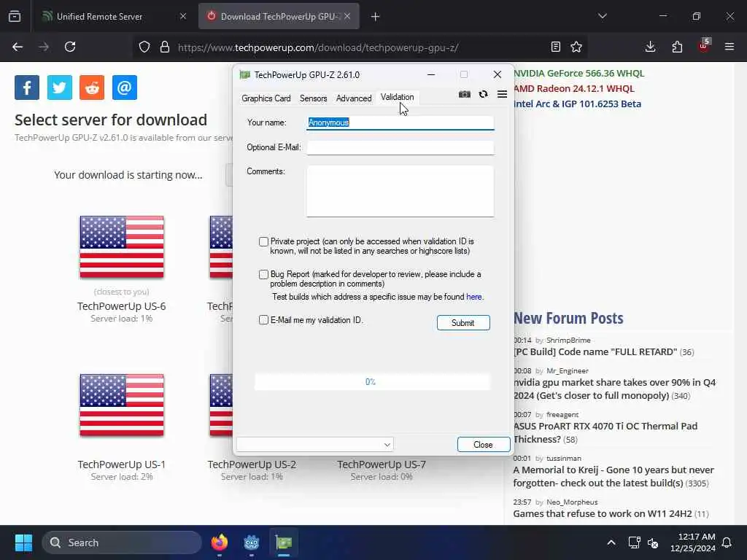Open the Firefox downloads panel
This screenshot has height=560, width=747.
[x=650, y=47]
